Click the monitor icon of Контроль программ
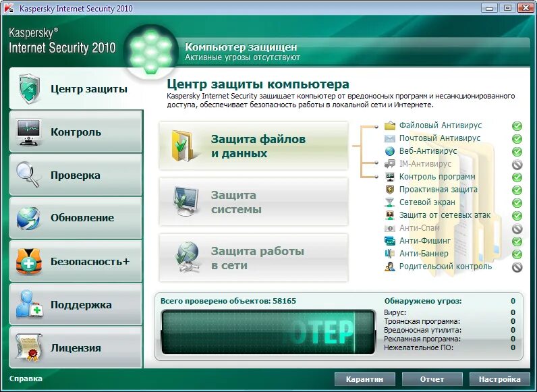The width and height of the screenshot is (537, 392). pyautogui.click(x=390, y=177)
